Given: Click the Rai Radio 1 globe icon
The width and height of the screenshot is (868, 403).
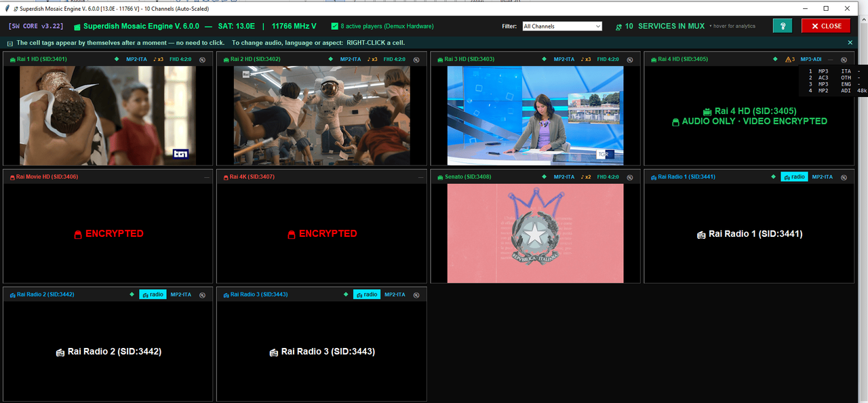Looking at the screenshot, I should pos(844,177).
